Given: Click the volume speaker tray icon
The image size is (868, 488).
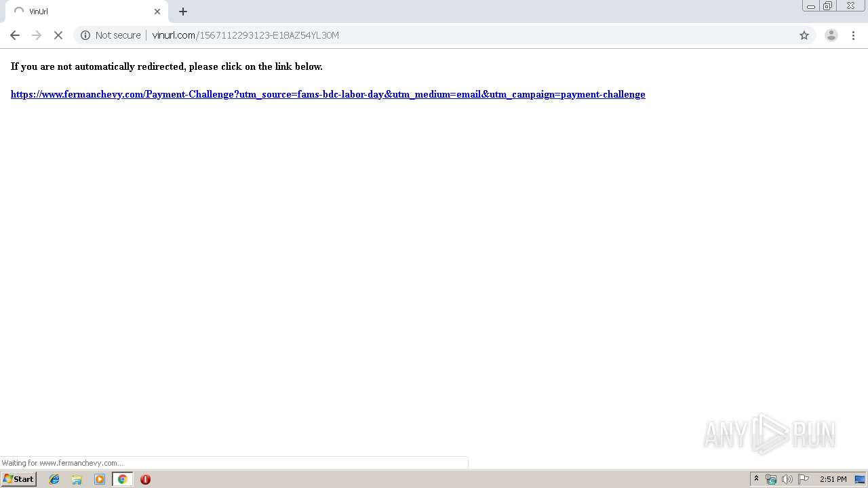Looking at the screenshot, I should 787,479.
